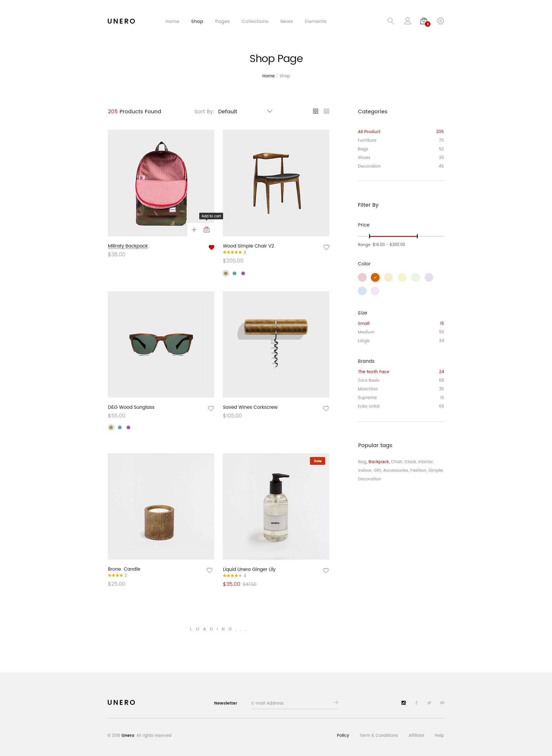Open the Pages menu
Viewport: 552px width, 756px height.
[222, 21]
